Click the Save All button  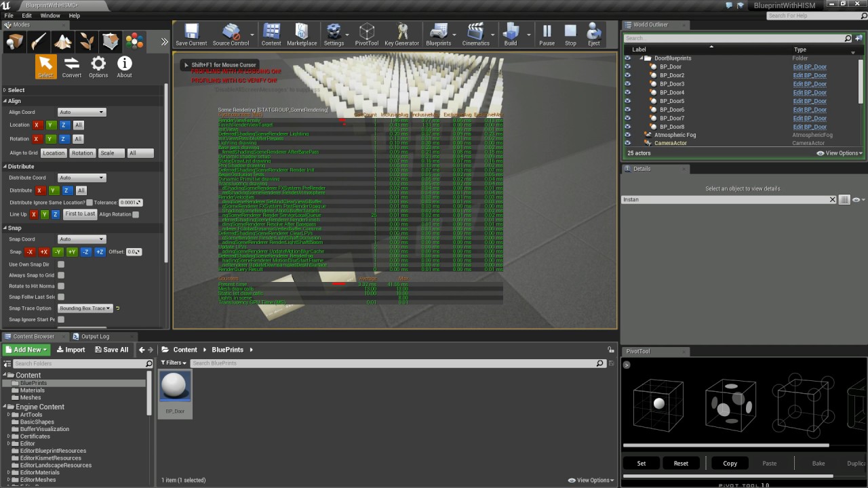click(x=111, y=350)
